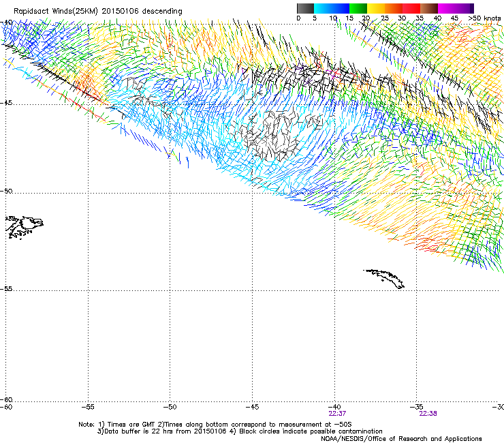Click the red 30-35 knots legend swatch
Screen dimensions: 504x443
click(411, 8)
